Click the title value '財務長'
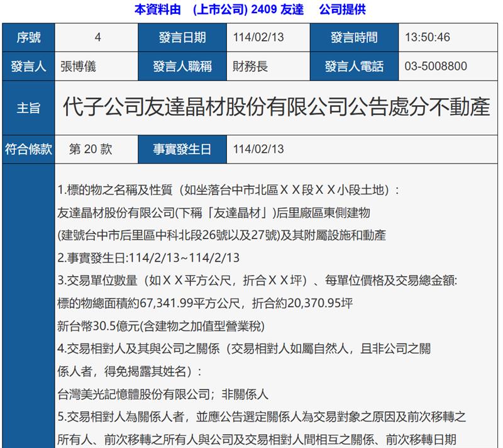 pos(250,67)
